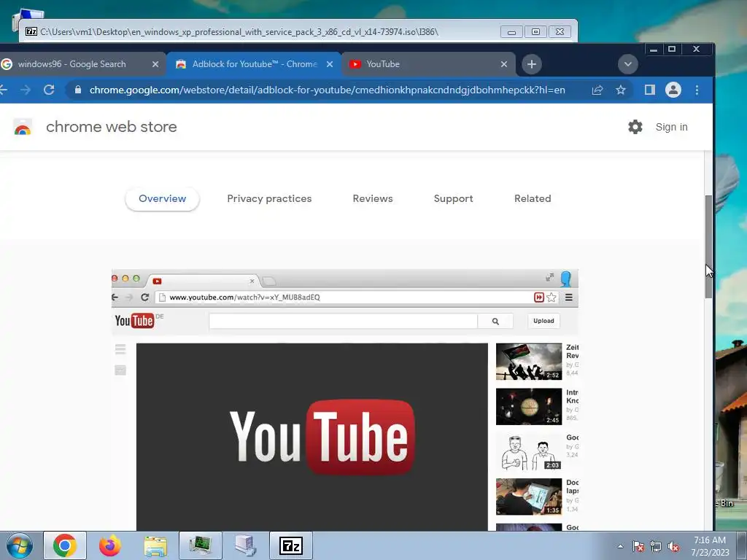
Task: Click Chrome icon in the taskbar
Action: coord(65,545)
